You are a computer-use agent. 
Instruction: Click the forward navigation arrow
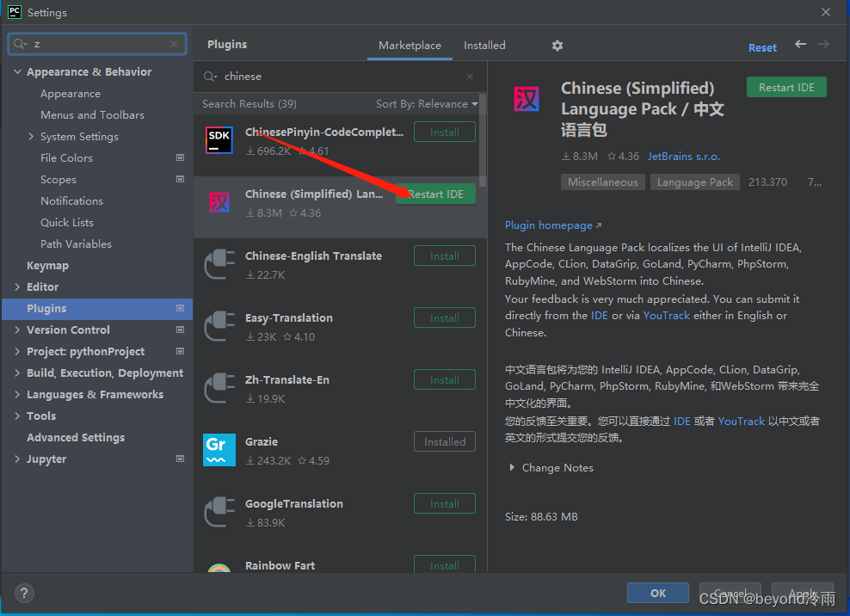click(x=823, y=44)
